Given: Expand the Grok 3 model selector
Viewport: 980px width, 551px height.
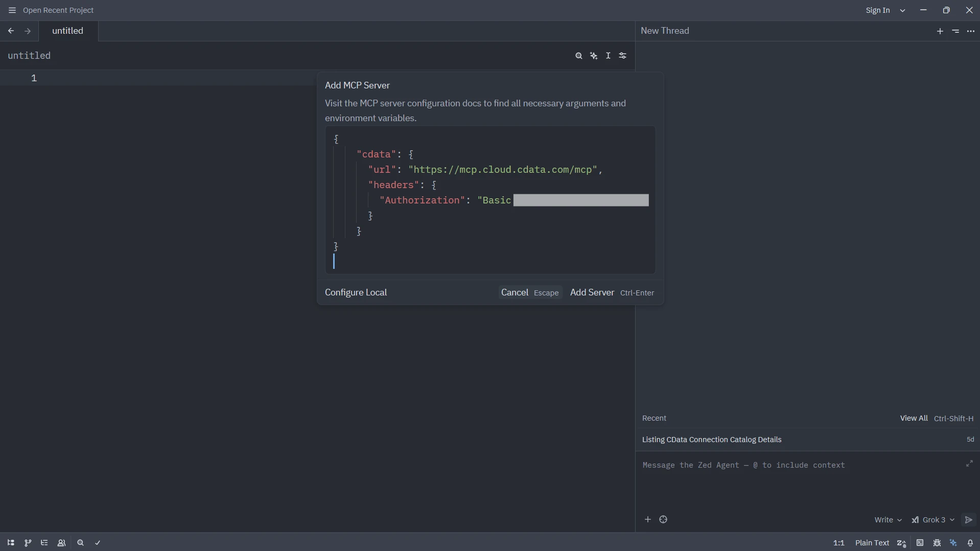Looking at the screenshot, I should coord(933,520).
